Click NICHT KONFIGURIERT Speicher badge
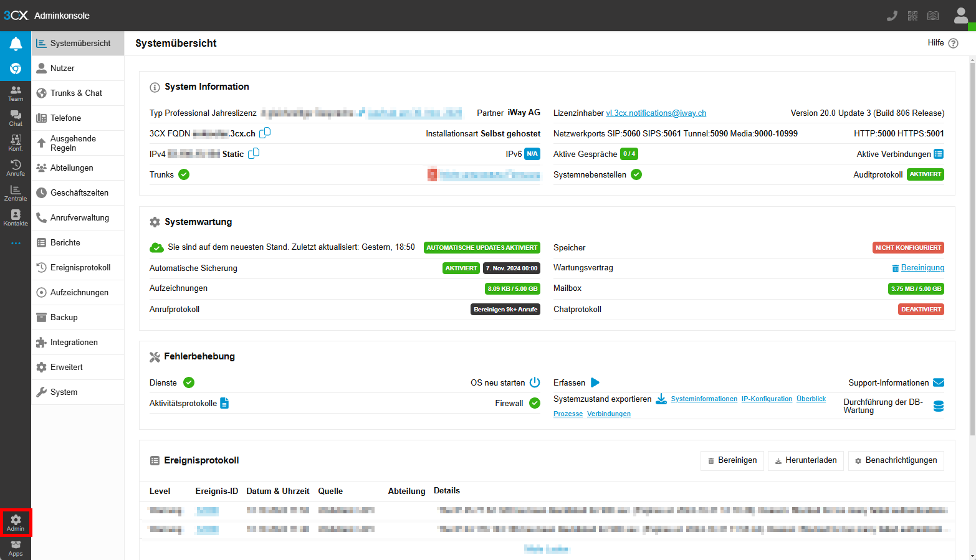This screenshot has height=560, width=976. click(x=908, y=247)
